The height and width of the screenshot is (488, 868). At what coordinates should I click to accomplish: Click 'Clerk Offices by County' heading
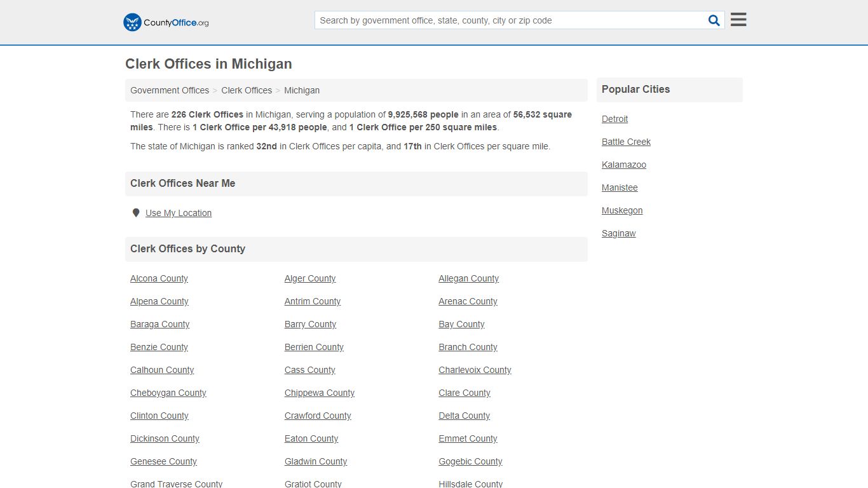187,249
